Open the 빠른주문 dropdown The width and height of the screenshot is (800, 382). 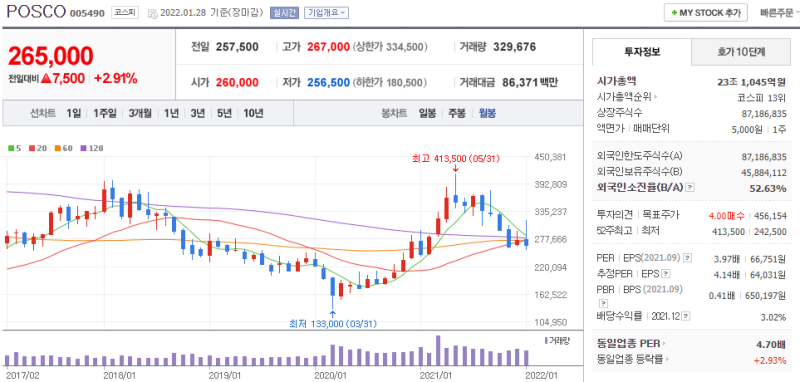tap(779, 13)
